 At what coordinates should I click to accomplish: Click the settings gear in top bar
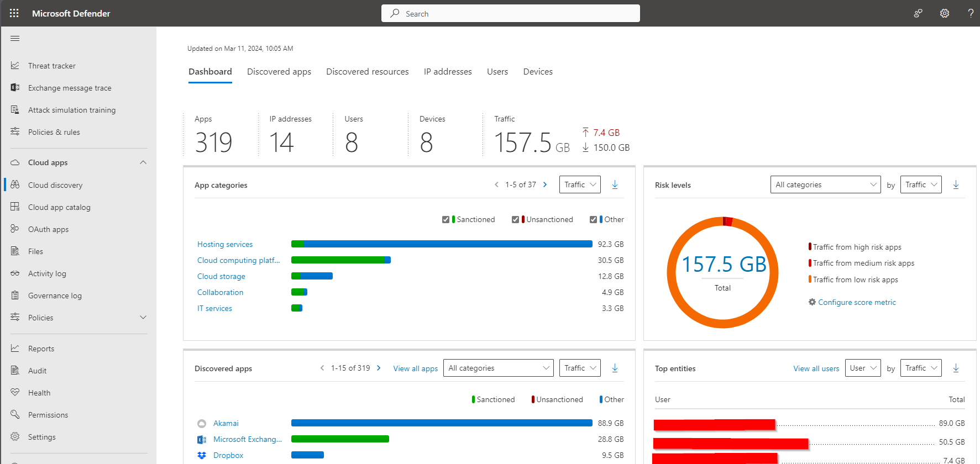tap(945, 13)
